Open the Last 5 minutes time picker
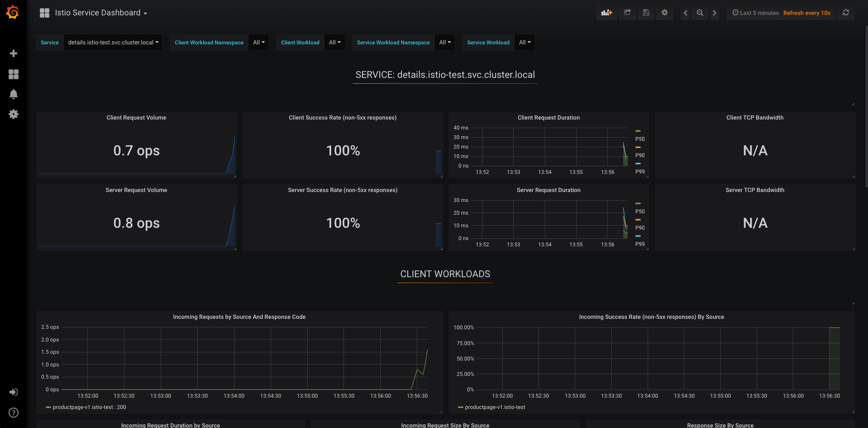The image size is (868, 428). pyautogui.click(x=756, y=13)
